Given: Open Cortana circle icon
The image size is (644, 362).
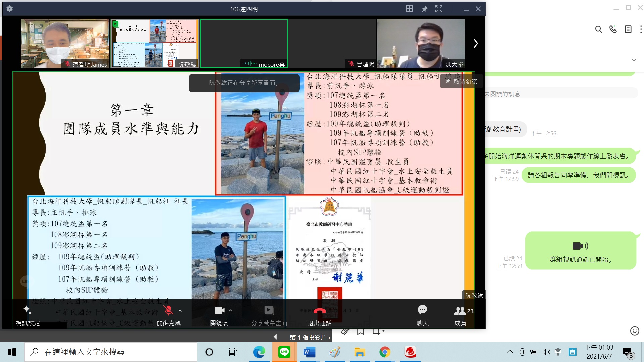Looking at the screenshot, I should click(x=209, y=352).
